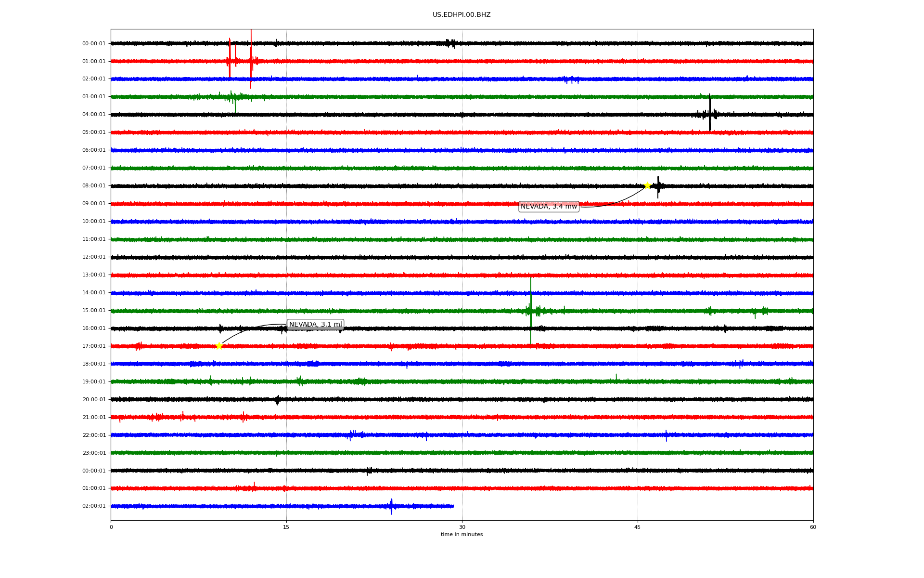
Task: Click the 08:00:01 row time label
Action: 94,186
